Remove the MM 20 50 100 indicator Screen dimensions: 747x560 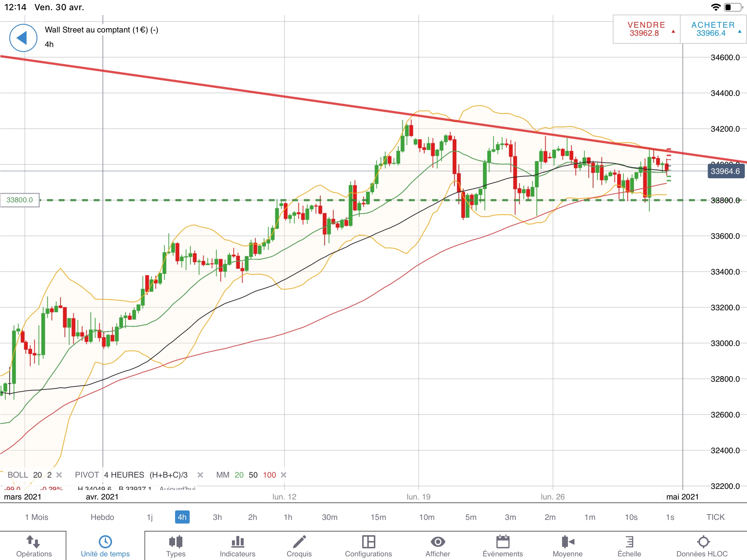point(284,475)
